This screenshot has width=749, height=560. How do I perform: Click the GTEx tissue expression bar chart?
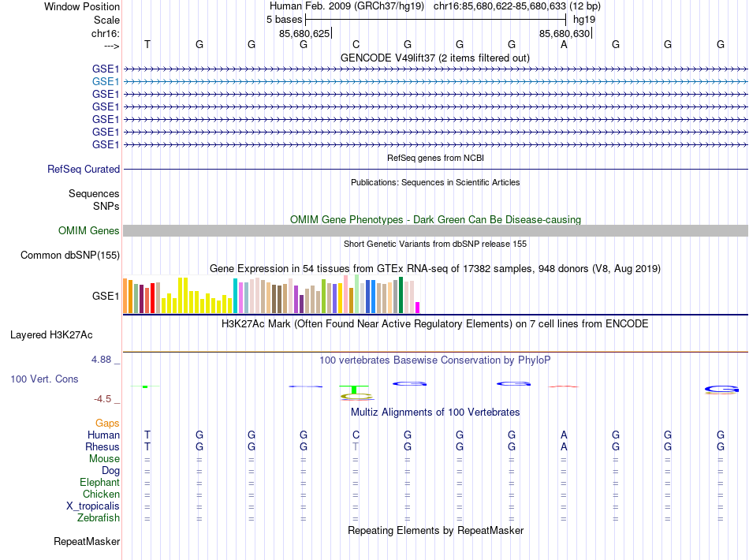pos(271,295)
